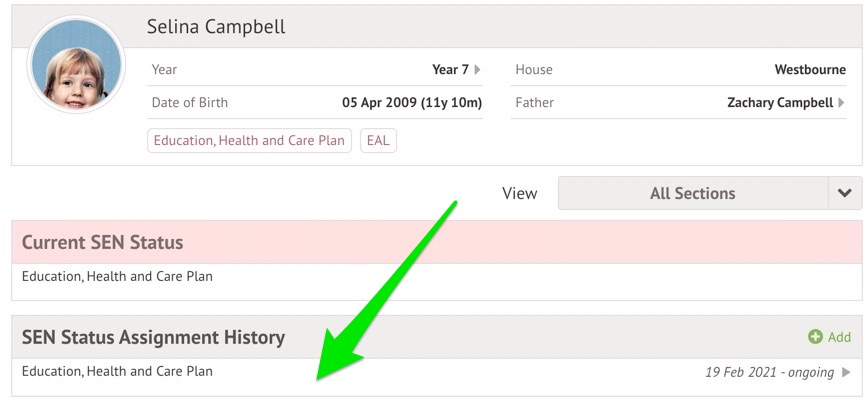868x407 pixels.
Task: Select the plan entry under Current SEN Status
Action: (x=117, y=276)
